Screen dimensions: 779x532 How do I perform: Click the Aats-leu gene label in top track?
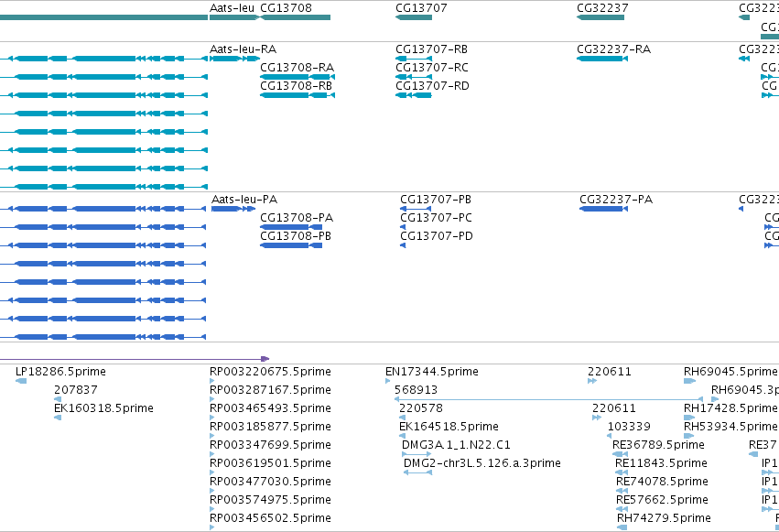232,8
